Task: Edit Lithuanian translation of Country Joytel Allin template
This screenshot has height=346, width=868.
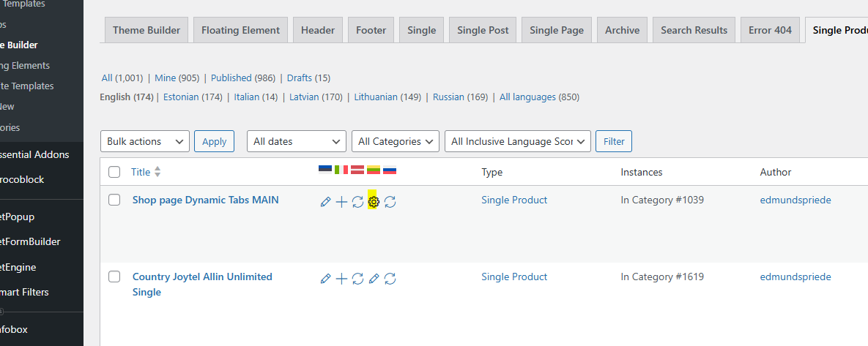Action: tap(374, 278)
